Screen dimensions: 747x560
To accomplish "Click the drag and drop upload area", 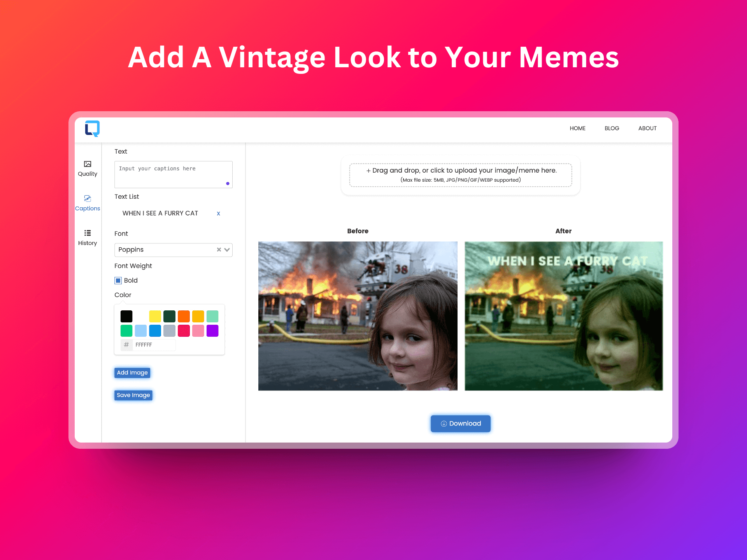I will pos(461,175).
